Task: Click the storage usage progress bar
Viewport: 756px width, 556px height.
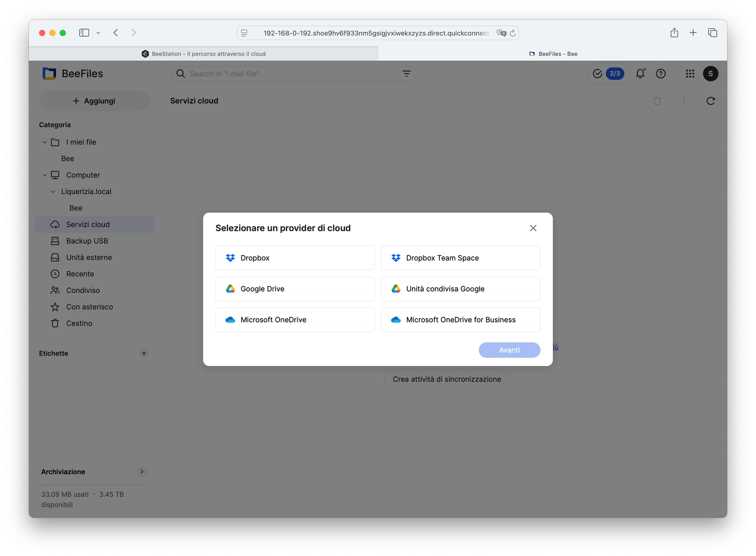Action: (94, 485)
